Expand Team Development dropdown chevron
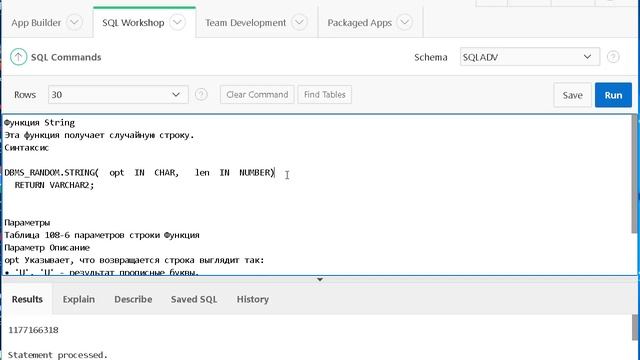Screen dimensions: 640x360 tap(299, 22)
